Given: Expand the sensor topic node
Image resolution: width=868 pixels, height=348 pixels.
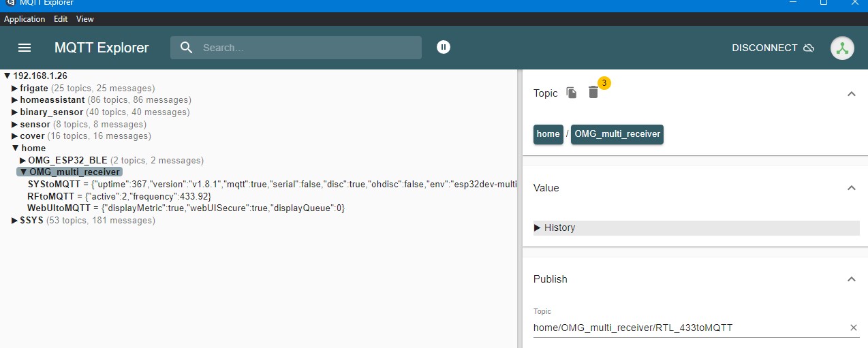Looking at the screenshot, I should (15, 125).
